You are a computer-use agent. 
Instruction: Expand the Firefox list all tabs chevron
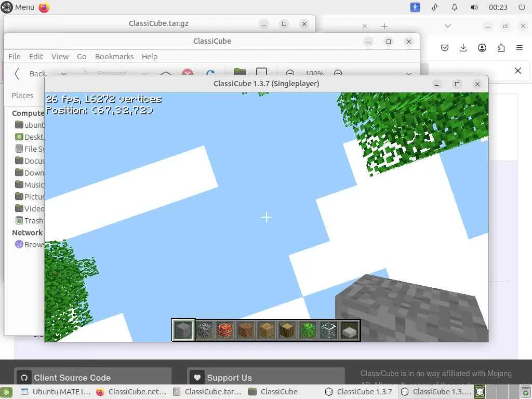point(448,26)
